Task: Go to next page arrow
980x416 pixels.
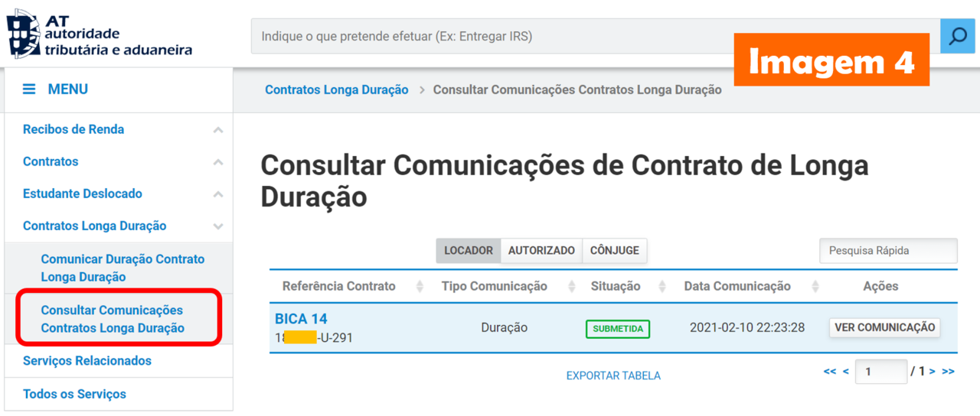Action: (933, 372)
